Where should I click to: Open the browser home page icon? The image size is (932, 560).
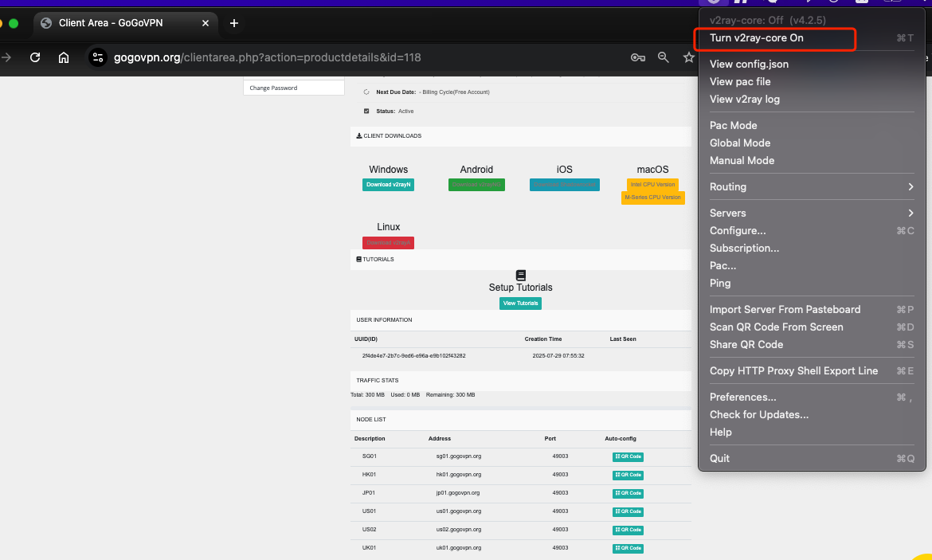click(x=64, y=57)
